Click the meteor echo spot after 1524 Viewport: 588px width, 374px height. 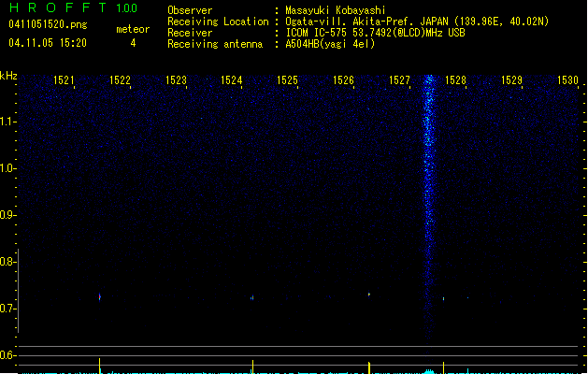pyautogui.click(x=252, y=298)
